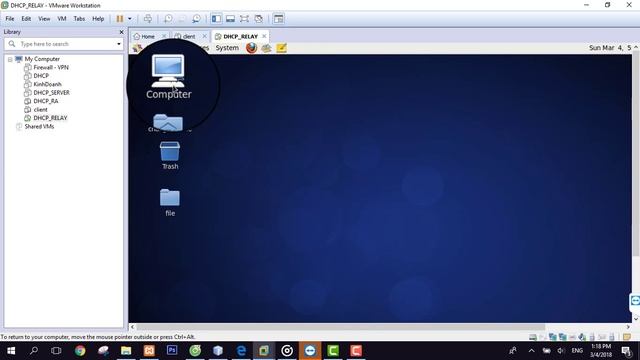Click the mail launcher icon in guest panel
Viewport: 640px width, 360px height.
(x=267, y=48)
